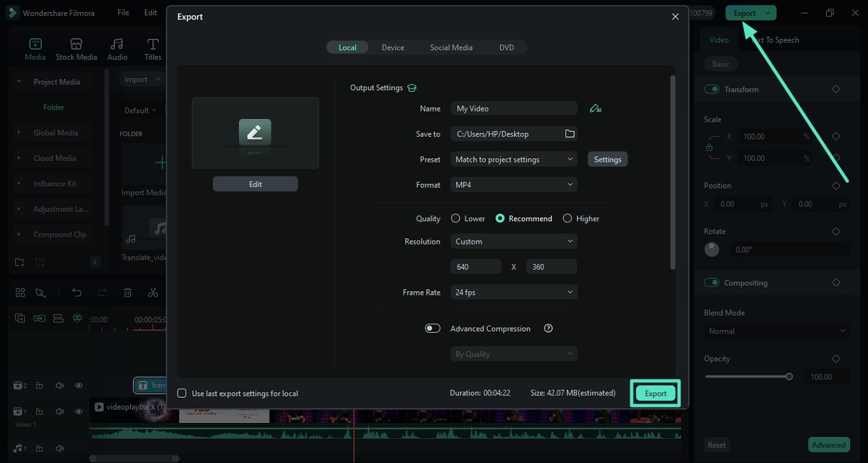
Task: Toggle the auto ripple link icon
Action: pos(39,318)
